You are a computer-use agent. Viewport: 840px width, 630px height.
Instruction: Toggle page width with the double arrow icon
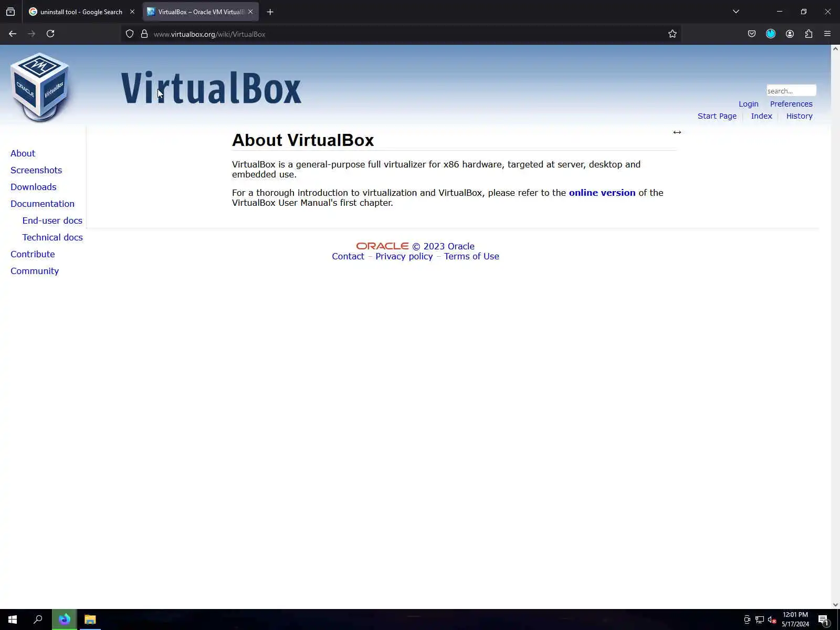tap(677, 132)
